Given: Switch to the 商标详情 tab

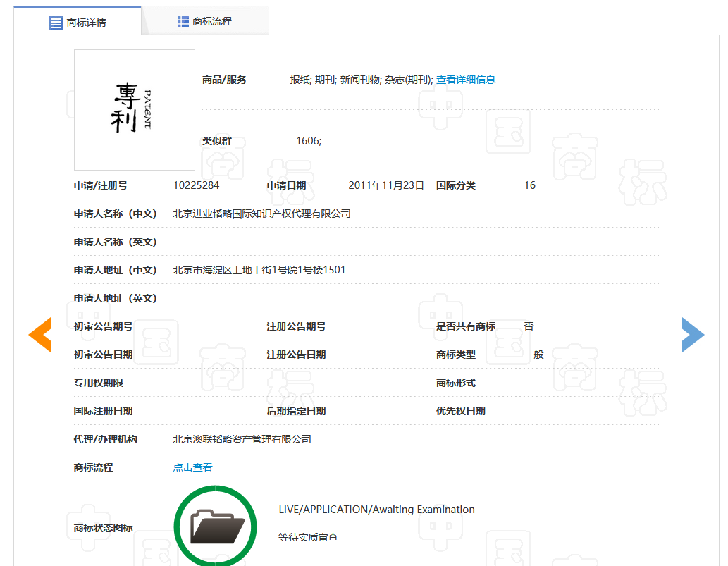Looking at the screenshot, I should [77, 21].
